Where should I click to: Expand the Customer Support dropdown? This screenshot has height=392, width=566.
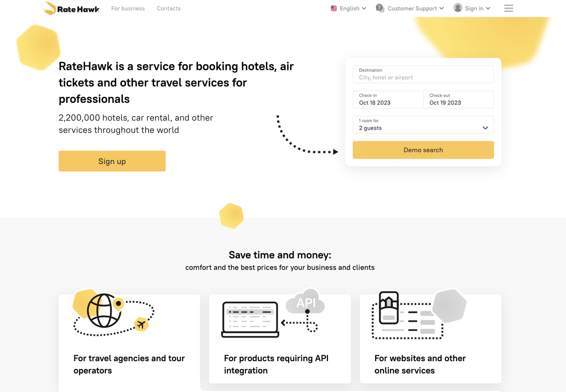pos(413,8)
